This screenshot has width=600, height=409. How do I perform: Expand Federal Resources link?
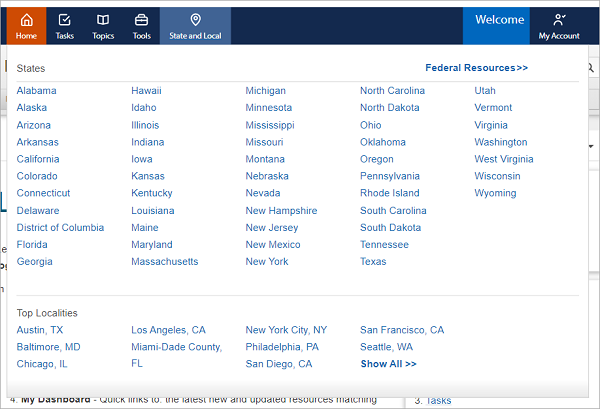click(476, 68)
